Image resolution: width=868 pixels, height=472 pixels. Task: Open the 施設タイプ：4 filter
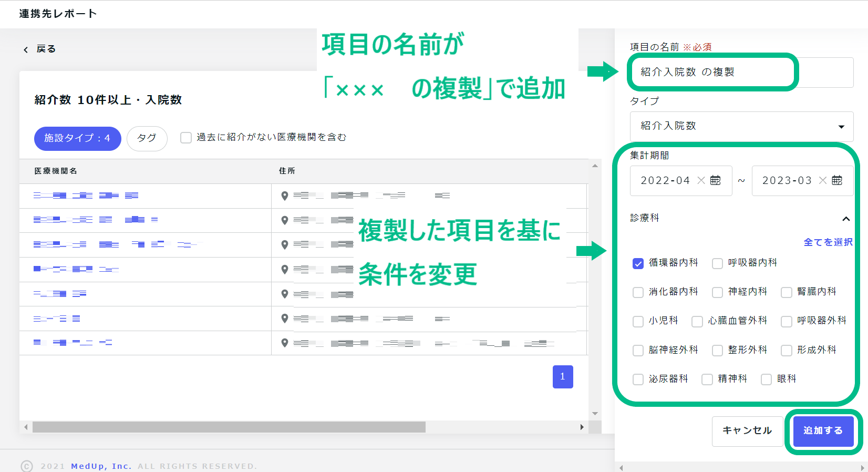[77, 138]
